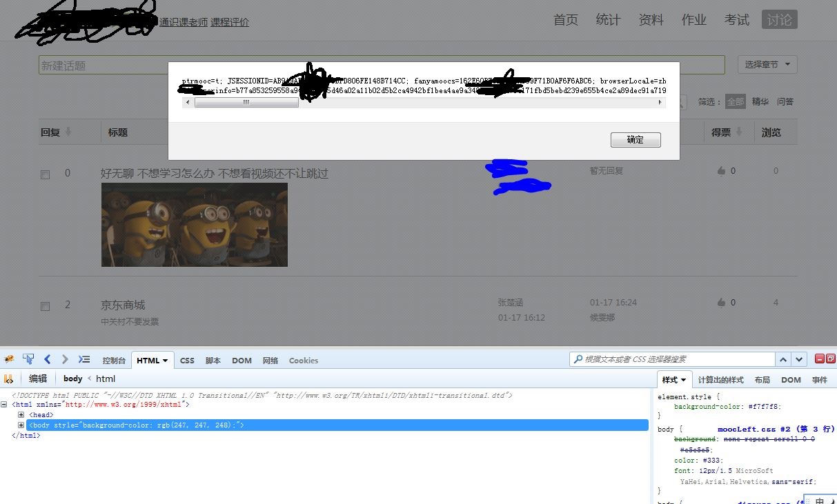Click the 浏览 column header
This screenshot has width=837, height=504.
coord(771,132)
